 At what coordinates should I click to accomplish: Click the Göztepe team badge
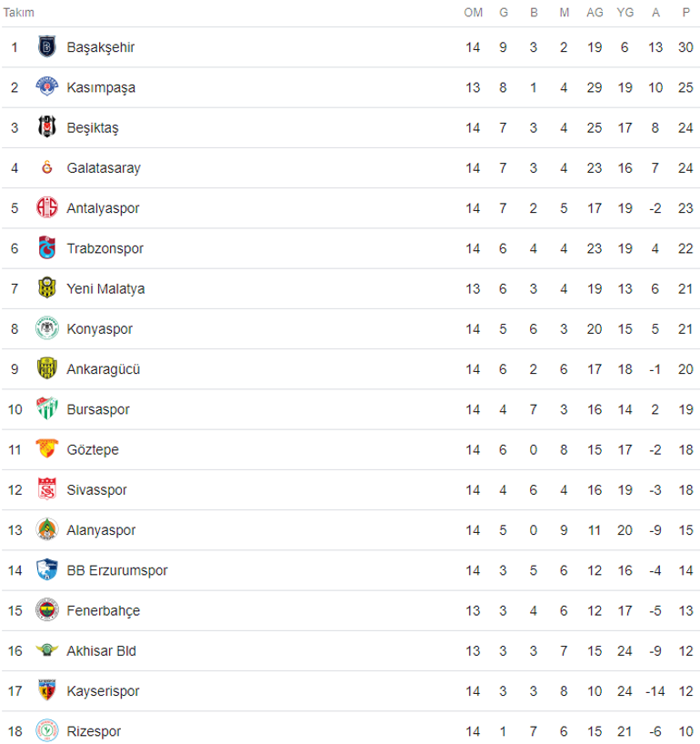(45, 449)
